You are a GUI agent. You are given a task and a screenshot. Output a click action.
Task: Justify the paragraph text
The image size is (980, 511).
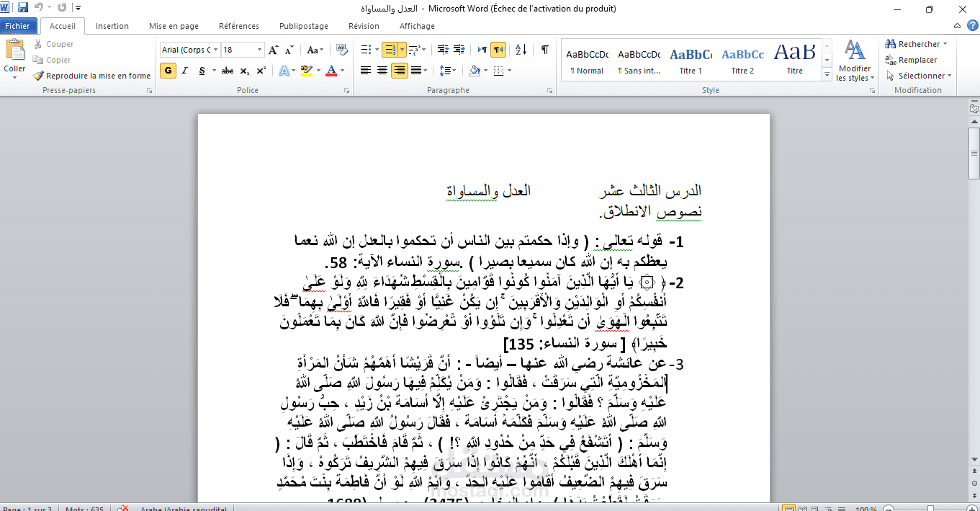coord(415,71)
